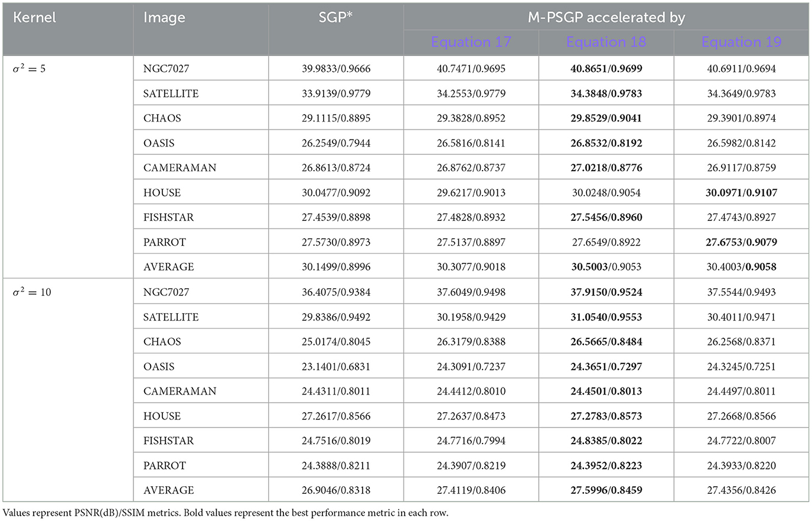
Task: Select the σ² = 5 kernel cell
Action: point(30,69)
